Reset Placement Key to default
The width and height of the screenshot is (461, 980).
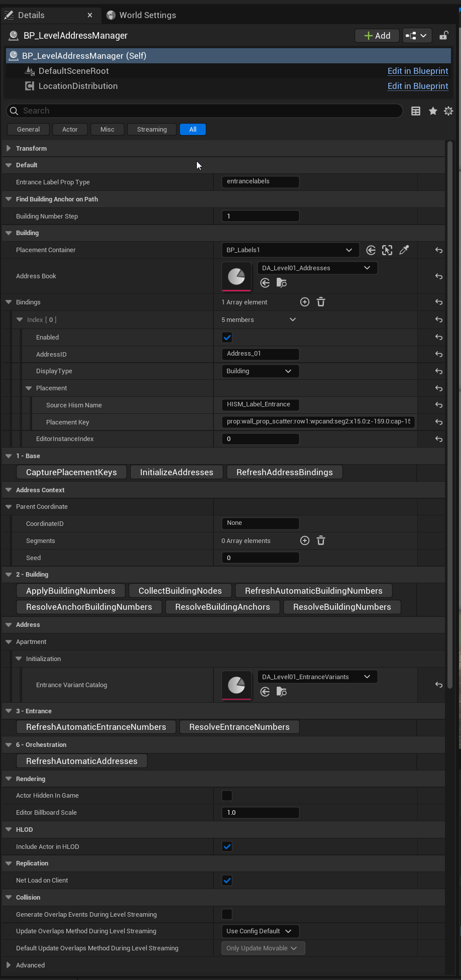coord(439,422)
